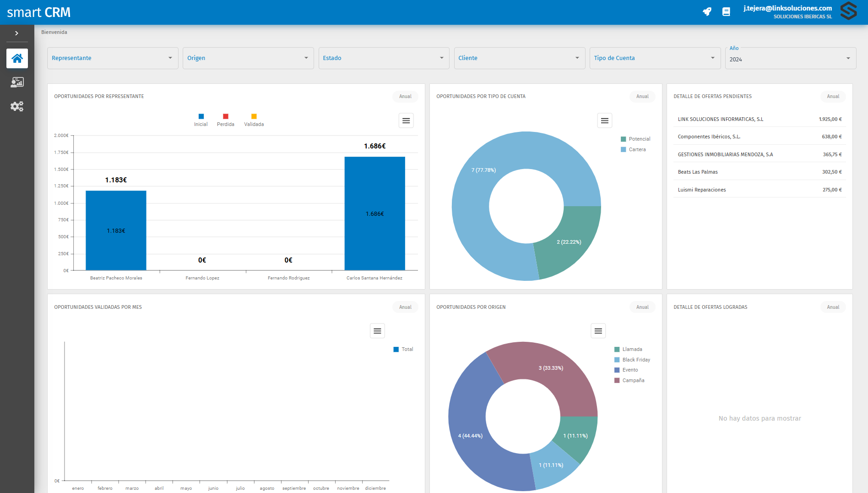Click the rocket icon in top bar
This screenshot has width=868, height=493.
(x=707, y=12)
